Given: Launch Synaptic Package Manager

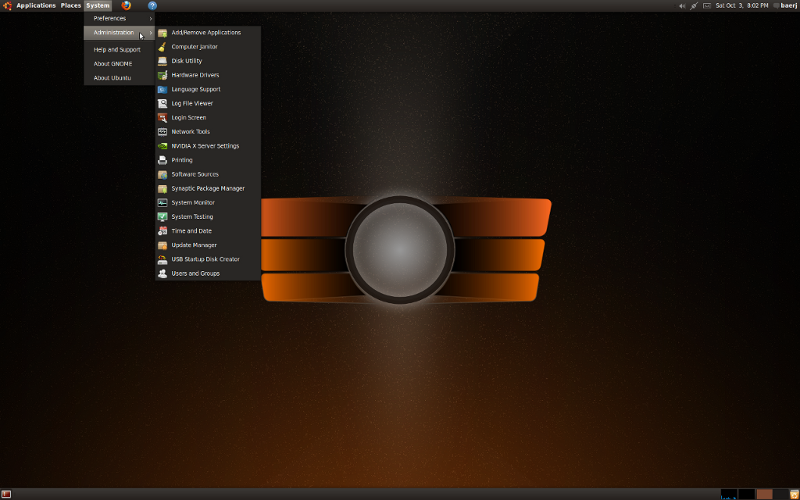Looking at the screenshot, I should pos(207,188).
